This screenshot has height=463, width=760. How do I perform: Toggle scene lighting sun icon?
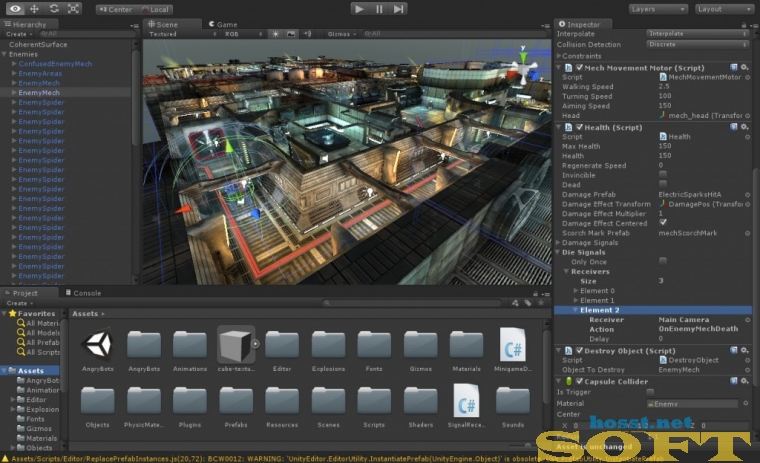point(275,34)
